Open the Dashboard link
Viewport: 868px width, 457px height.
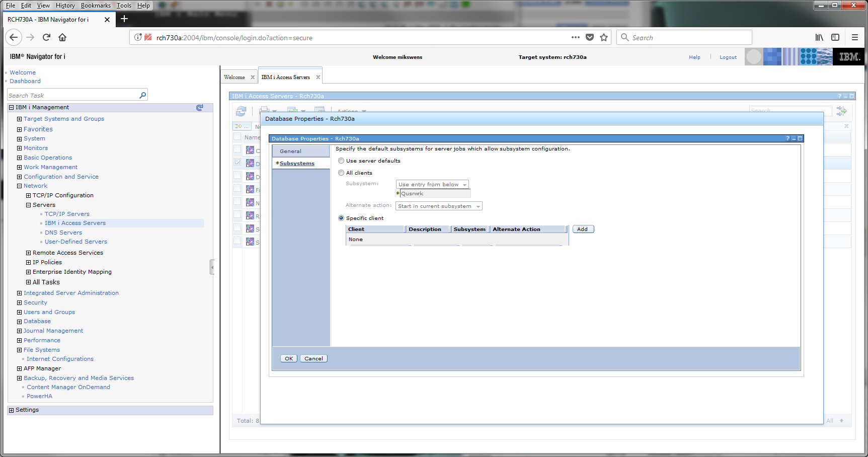point(25,81)
